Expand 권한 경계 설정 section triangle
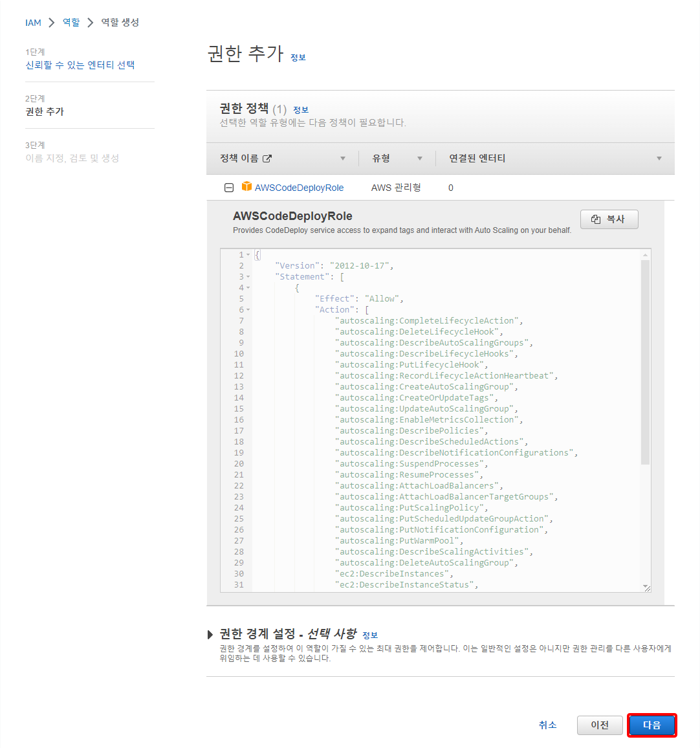The image size is (700, 748). 210,635
